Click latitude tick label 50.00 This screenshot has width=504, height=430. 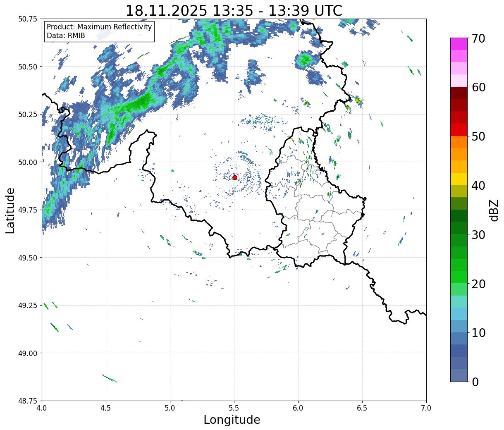pyautogui.click(x=28, y=162)
